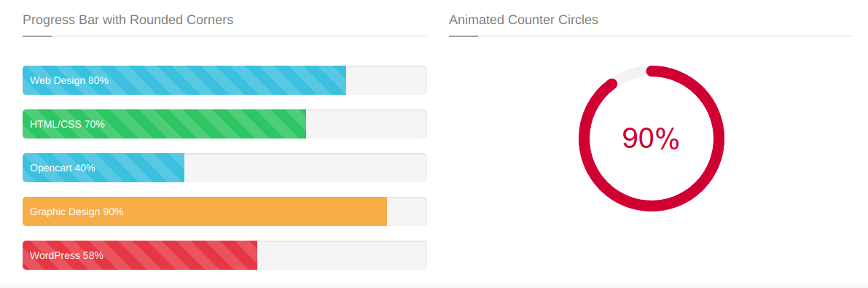This screenshot has width=868, height=288.
Task: Click the dark underline accent below Animated Counter heading
Action: tap(464, 36)
